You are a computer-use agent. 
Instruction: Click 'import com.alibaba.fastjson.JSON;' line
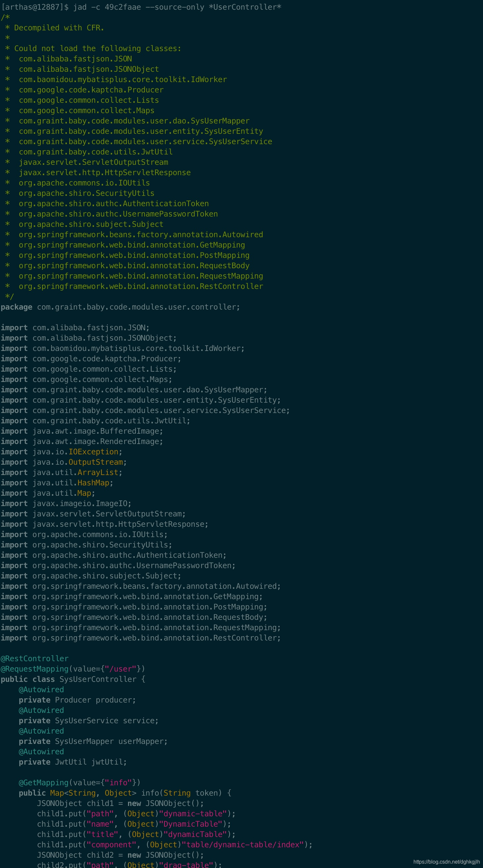75,328
